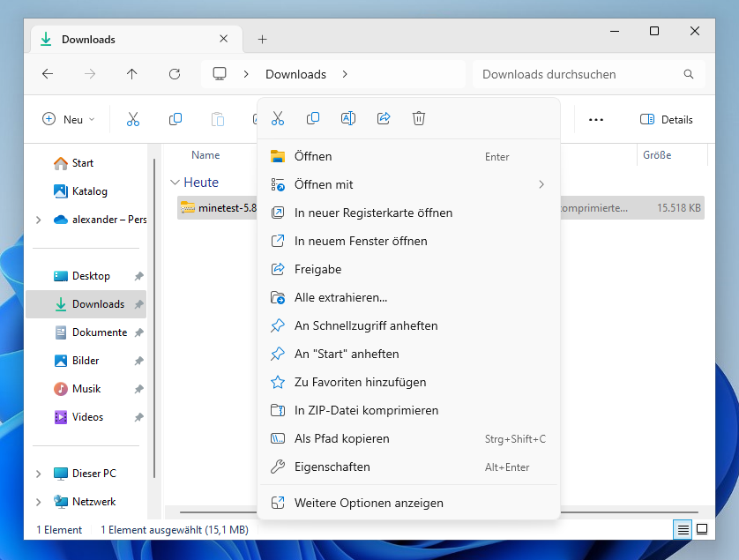Image resolution: width=739 pixels, height=560 pixels.
Task: Unpin Videos via its pin icon
Action: tap(138, 417)
